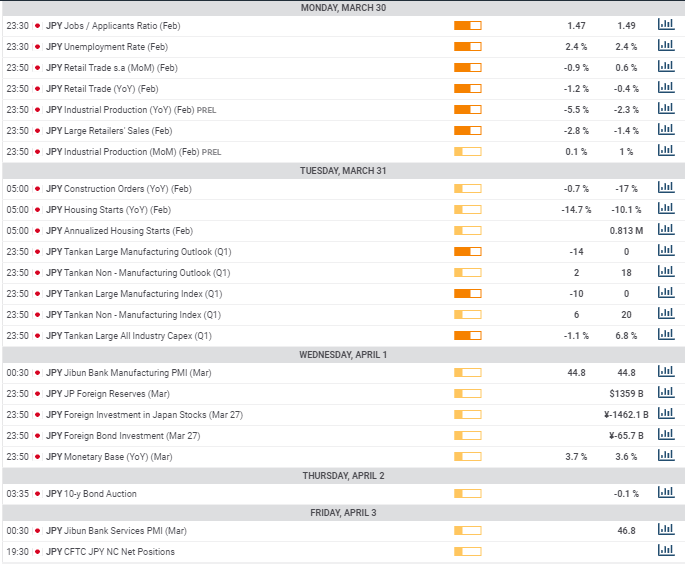685x564 pixels.
Task: Open chart icon for 10-y Bond Auction
Action: (665, 493)
